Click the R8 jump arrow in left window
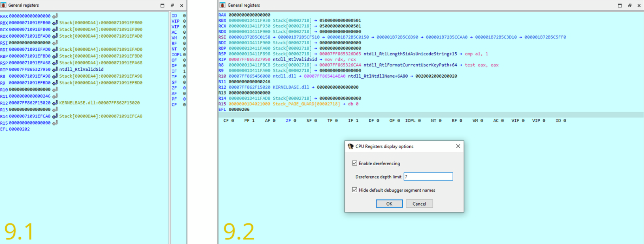This screenshot has height=244, width=644. point(55,76)
